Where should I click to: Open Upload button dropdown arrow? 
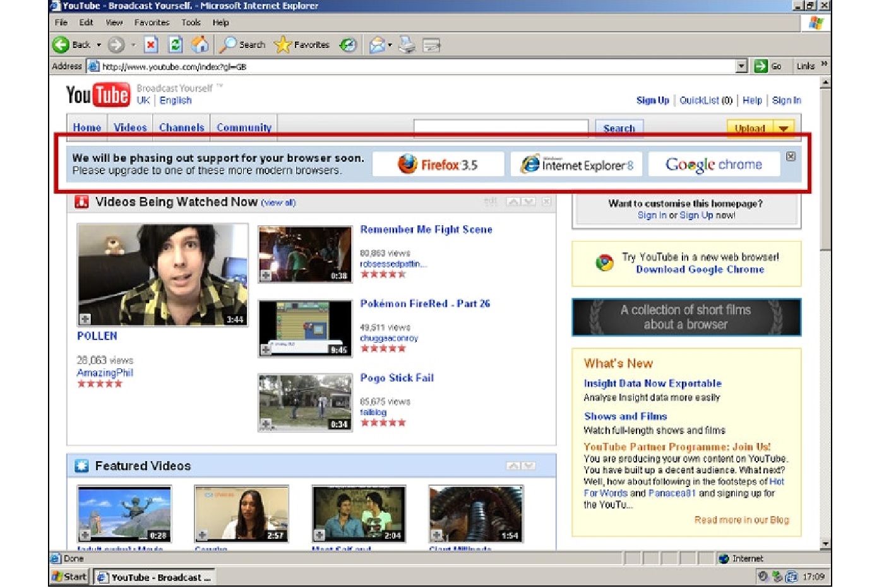coord(784,129)
